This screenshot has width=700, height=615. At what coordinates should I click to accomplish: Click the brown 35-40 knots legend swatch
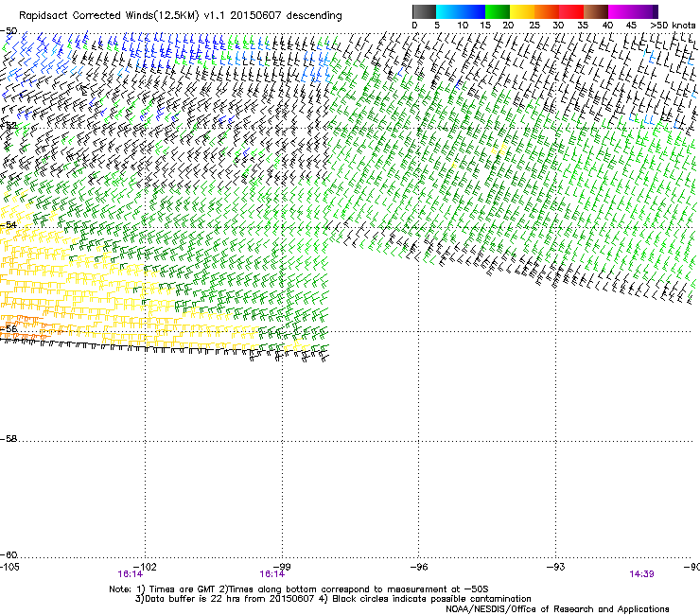(x=596, y=11)
